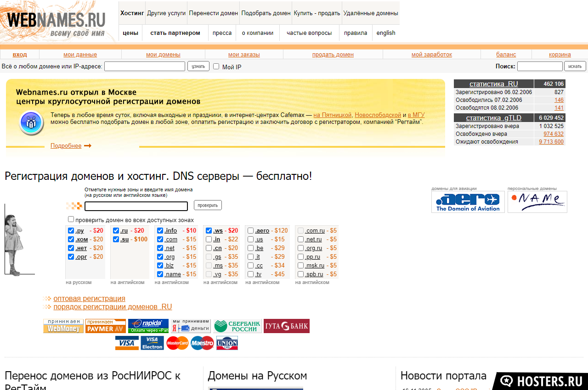Tick the .tv domain zone checkbox

[250, 274]
